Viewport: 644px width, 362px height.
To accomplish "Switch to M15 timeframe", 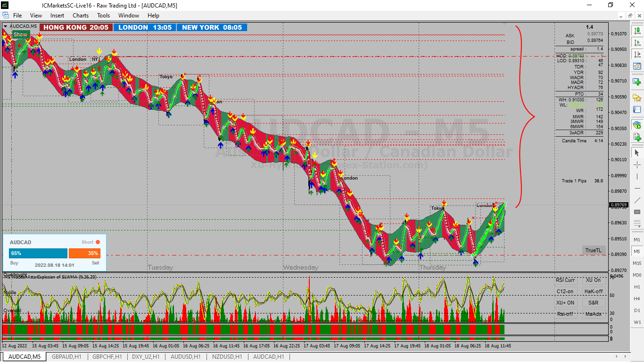I will click(x=637, y=263).
